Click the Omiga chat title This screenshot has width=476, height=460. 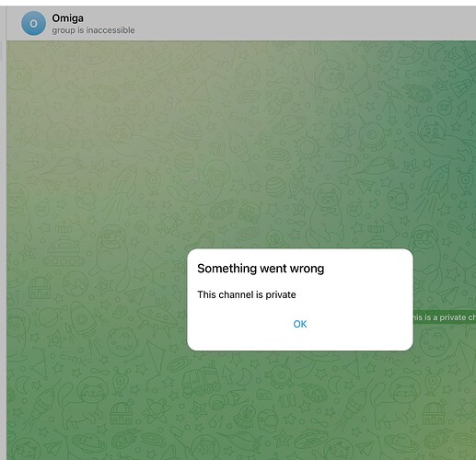(67, 18)
